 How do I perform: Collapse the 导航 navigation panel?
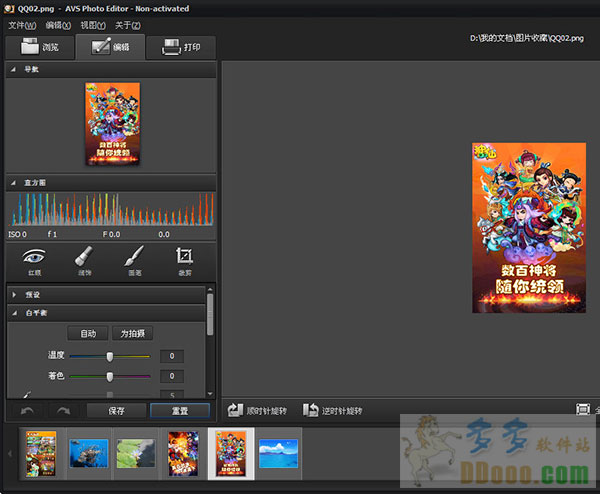point(13,69)
